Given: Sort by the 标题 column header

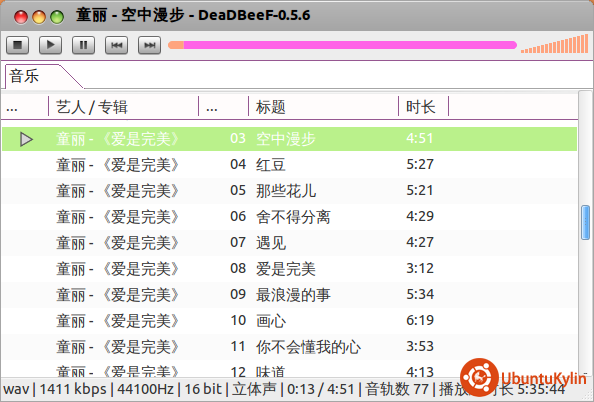Looking at the screenshot, I should coord(324,107).
